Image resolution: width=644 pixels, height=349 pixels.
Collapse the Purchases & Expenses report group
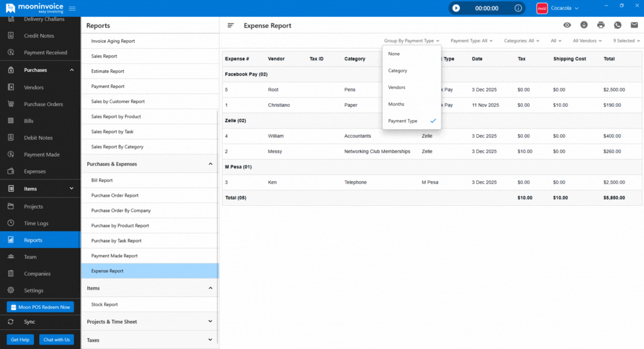149,164
